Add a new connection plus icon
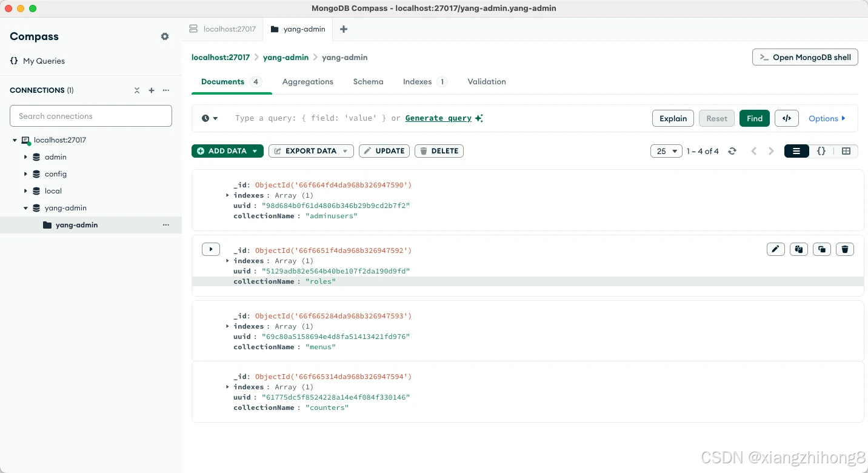This screenshot has width=868, height=473. (x=152, y=90)
